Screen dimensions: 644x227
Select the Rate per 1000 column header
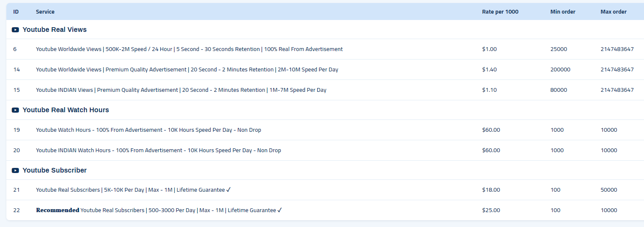[x=500, y=12]
